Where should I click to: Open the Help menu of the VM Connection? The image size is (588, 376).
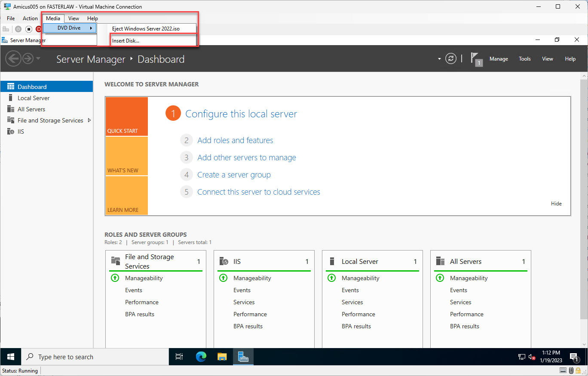coord(92,18)
